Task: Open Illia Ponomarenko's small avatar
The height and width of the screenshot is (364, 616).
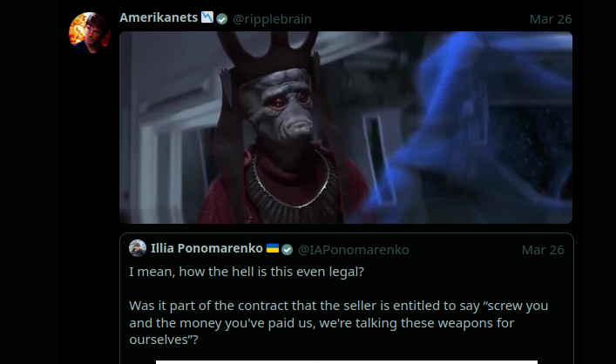Action: point(138,248)
